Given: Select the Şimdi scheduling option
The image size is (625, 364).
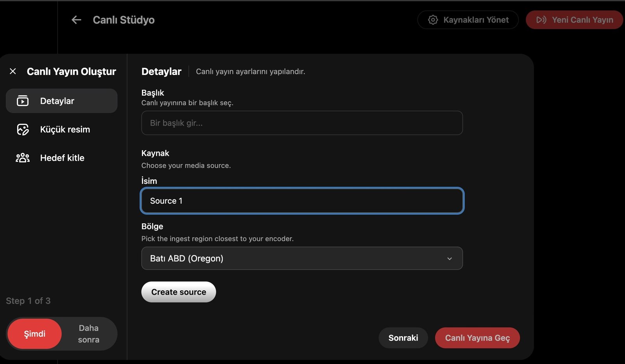Looking at the screenshot, I should tap(35, 334).
